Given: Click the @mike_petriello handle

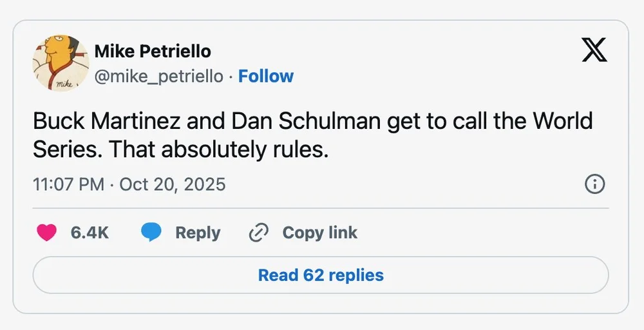Looking at the screenshot, I should click(159, 77).
